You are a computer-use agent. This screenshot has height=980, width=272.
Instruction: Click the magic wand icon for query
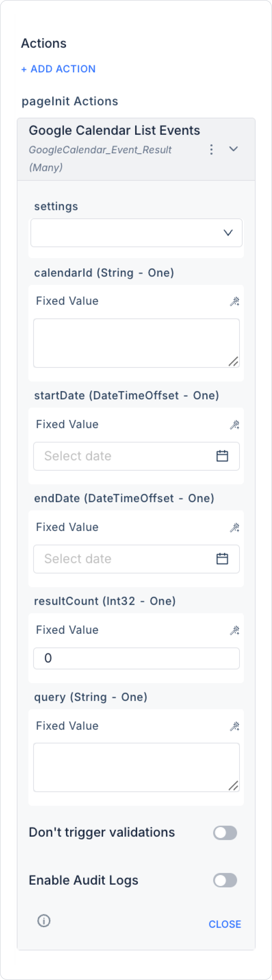(234, 726)
